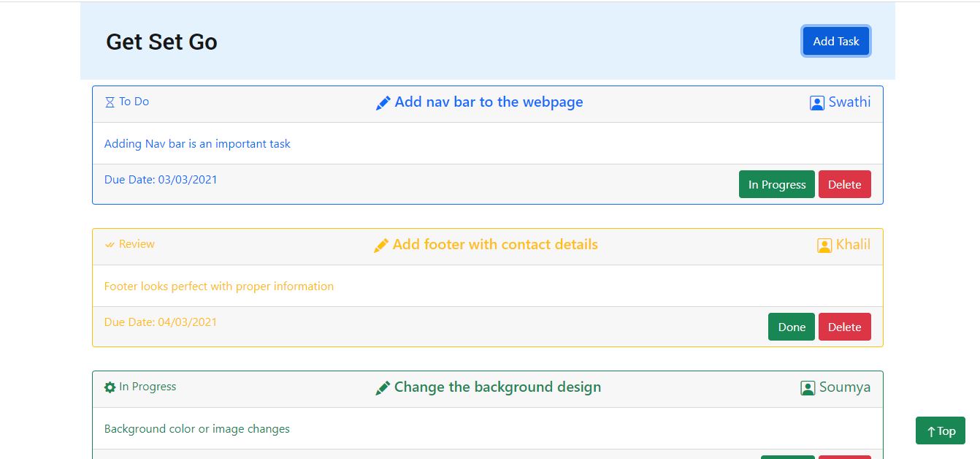Select the Change the background design title

[497, 387]
